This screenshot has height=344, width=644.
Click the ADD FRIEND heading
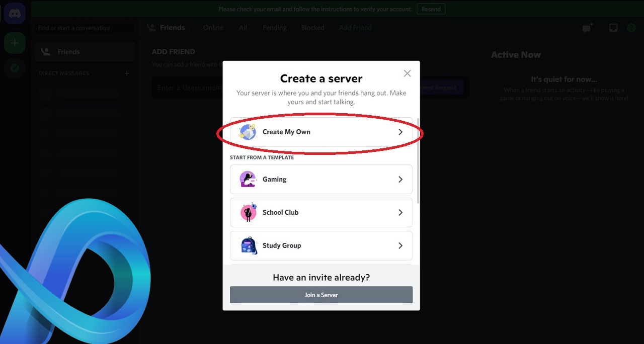tap(174, 52)
